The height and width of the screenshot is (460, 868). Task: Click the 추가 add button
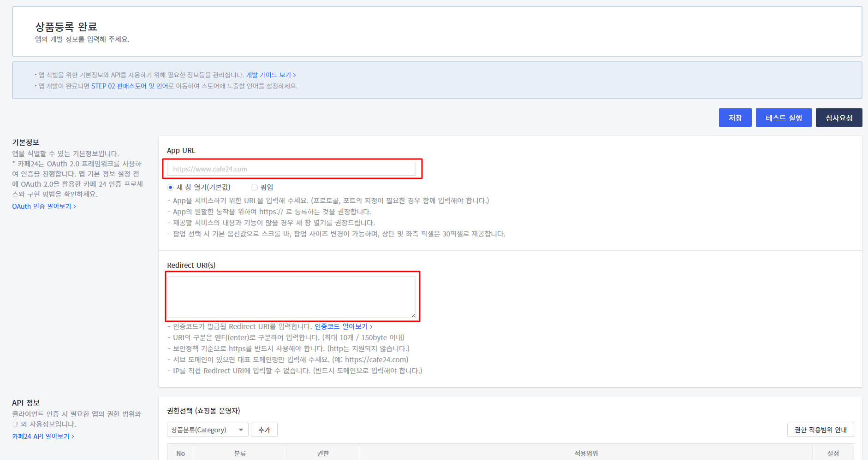tap(264, 430)
